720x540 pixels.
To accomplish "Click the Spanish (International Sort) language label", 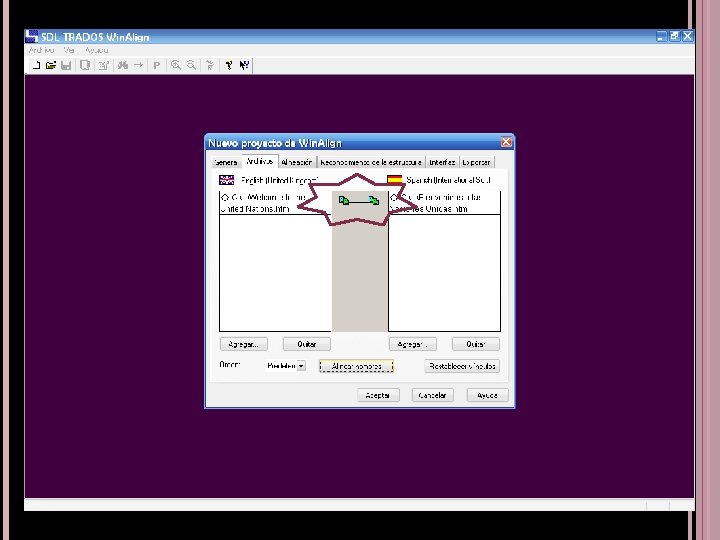I will click(449, 180).
